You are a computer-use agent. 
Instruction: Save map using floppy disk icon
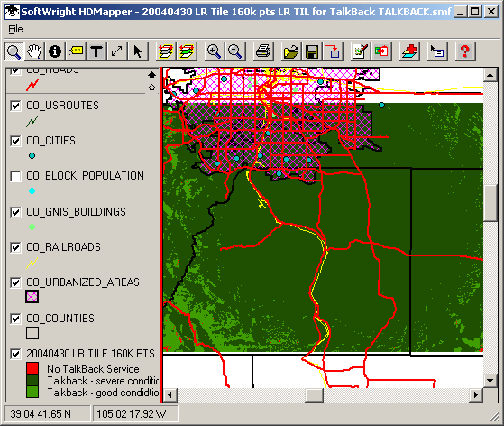312,51
